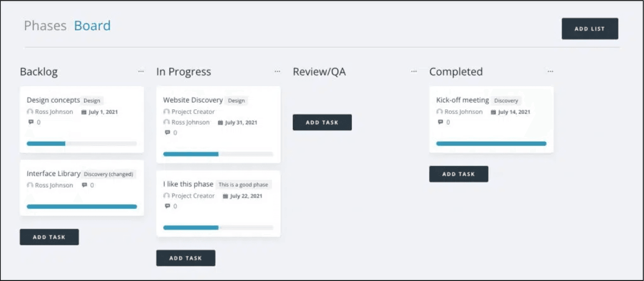Click the Add List button
The height and width of the screenshot is (281, 644).
(590, 29)
